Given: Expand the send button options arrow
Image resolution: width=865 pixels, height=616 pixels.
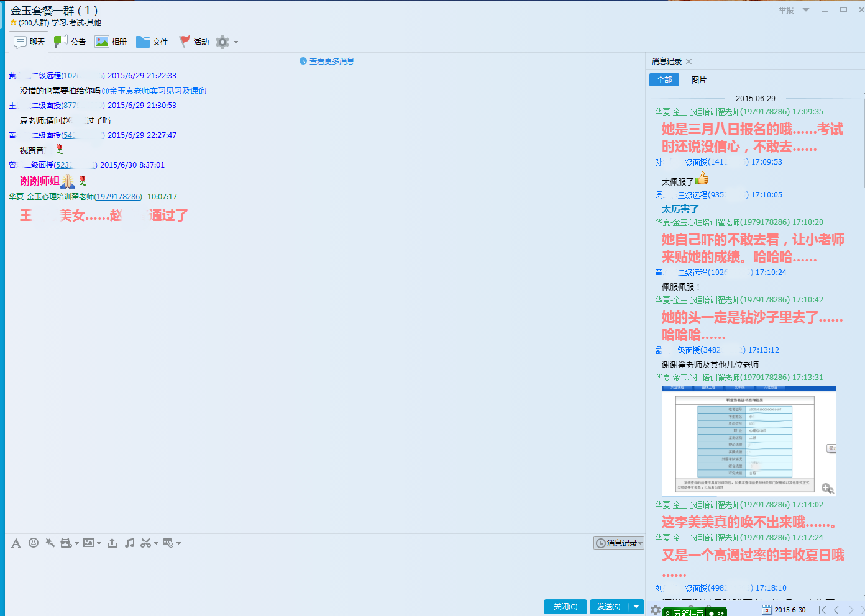Looking at the screenshot, I should coord(636,607).
